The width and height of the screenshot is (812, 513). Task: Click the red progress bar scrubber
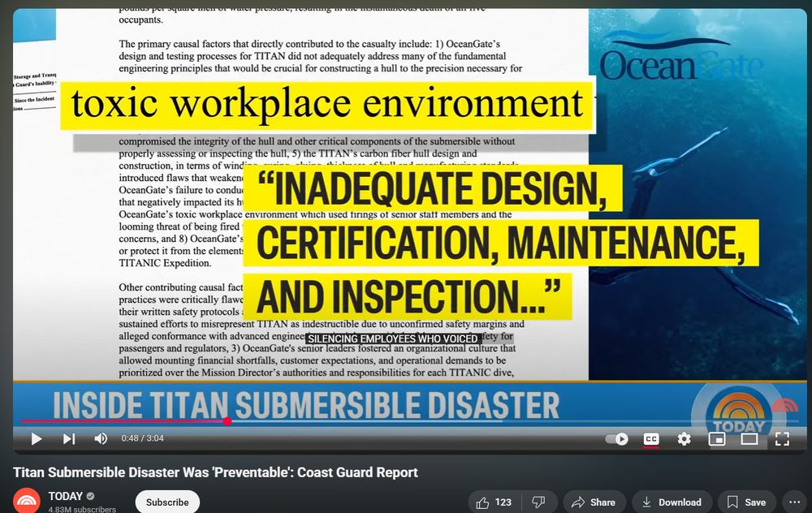(x=227, y=421)
